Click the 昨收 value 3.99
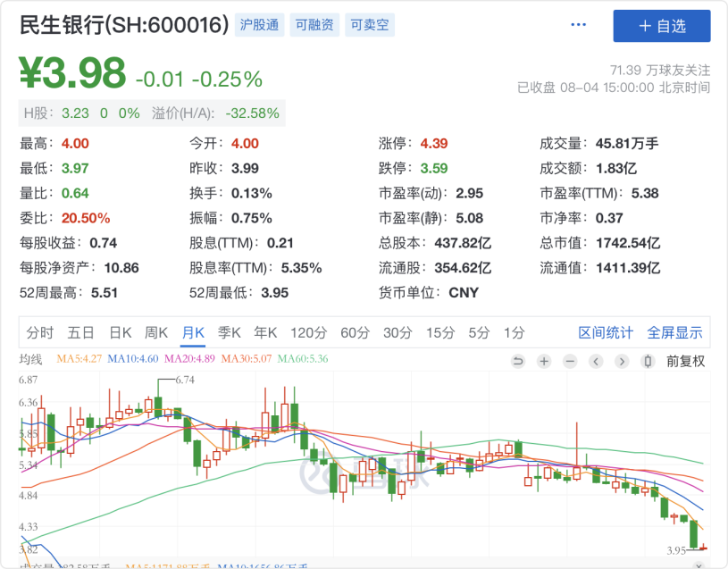 click(245, 169)
